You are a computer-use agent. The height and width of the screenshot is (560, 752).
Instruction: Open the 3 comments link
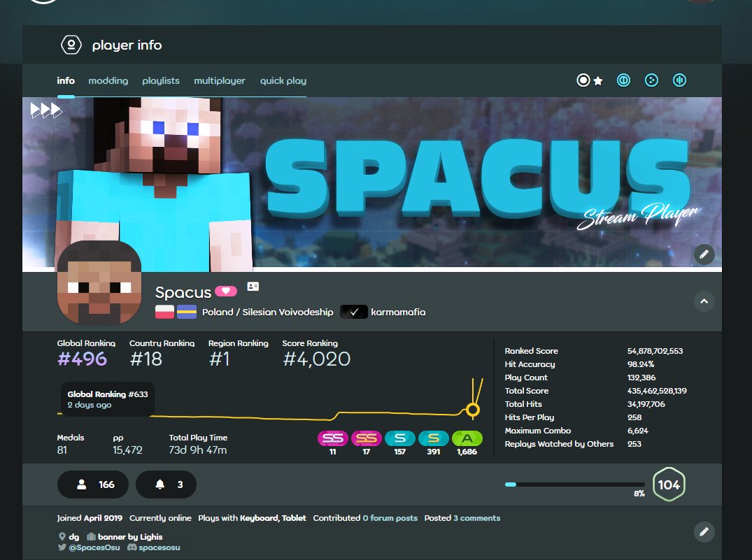point(476,518)
